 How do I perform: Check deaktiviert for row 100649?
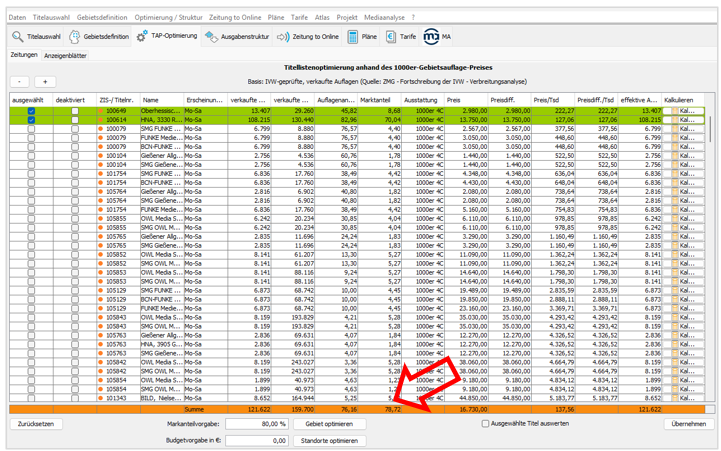coord(75,111)
